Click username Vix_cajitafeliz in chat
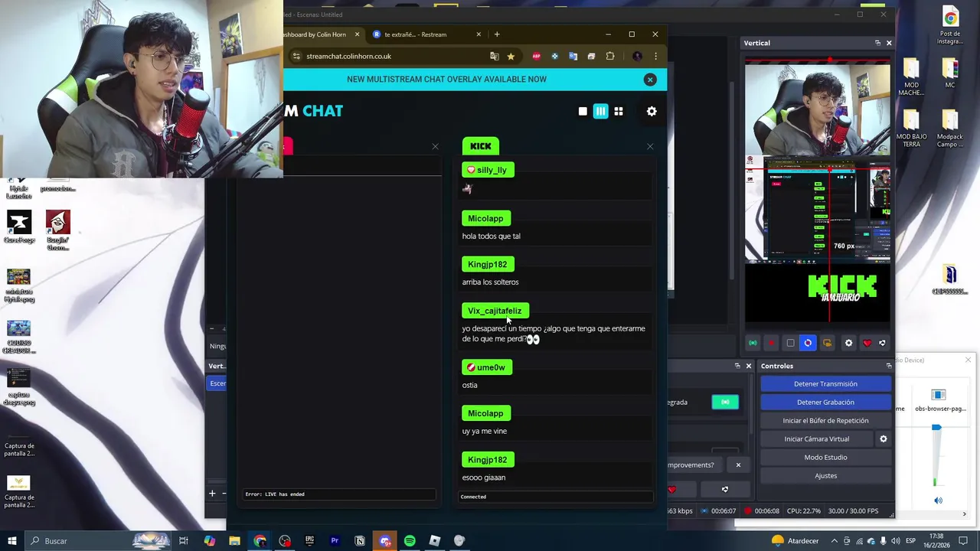Image resolution: width=980 pixels, height=551 pixels. [x=495, y=311]
